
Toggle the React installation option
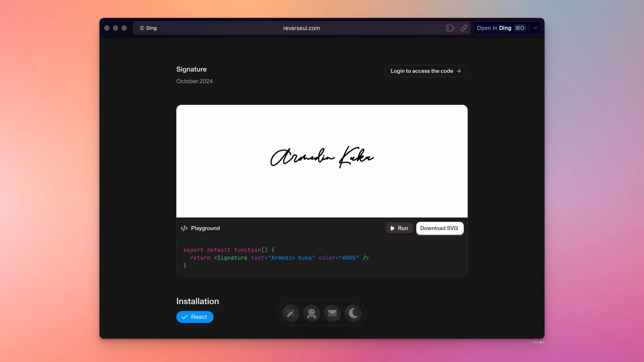point(195,316)
